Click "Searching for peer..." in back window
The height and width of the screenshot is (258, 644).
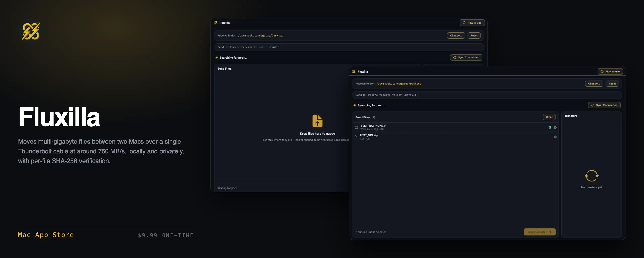pos(233,58)
